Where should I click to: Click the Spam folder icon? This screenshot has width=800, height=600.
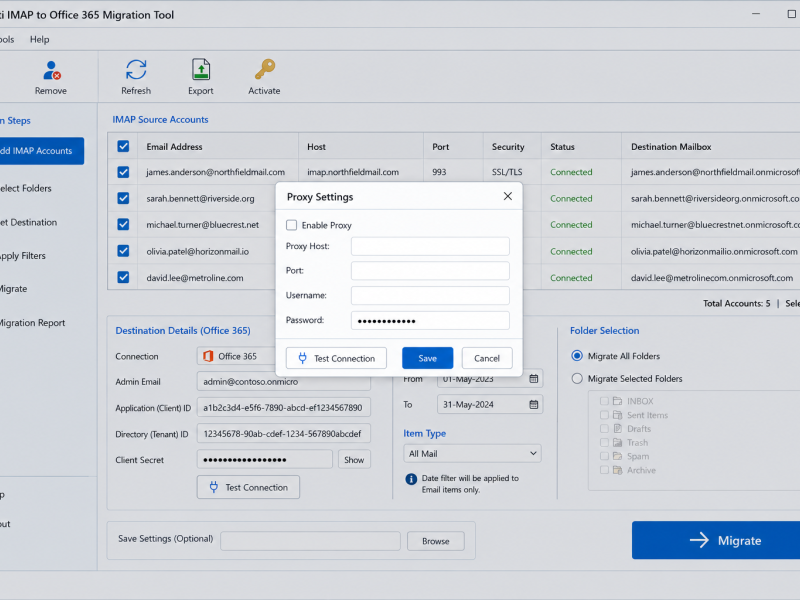(x=617, y=456)
